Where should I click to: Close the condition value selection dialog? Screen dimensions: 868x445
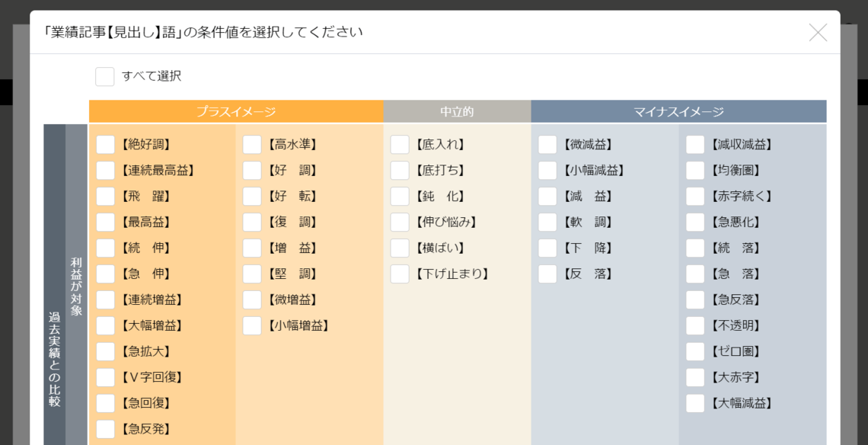click(x=818, y=33)
